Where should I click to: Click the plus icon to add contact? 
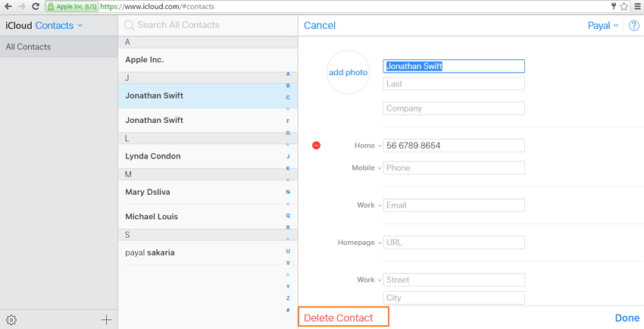click(x=106, y=320)
